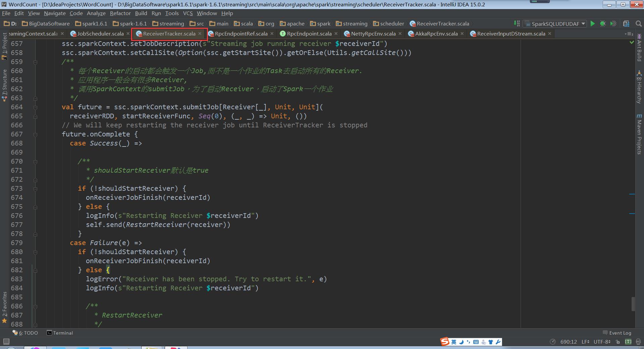Open the Terminal tool window
This screenshot has height=349, width=644.
click(x=60, y=333)
